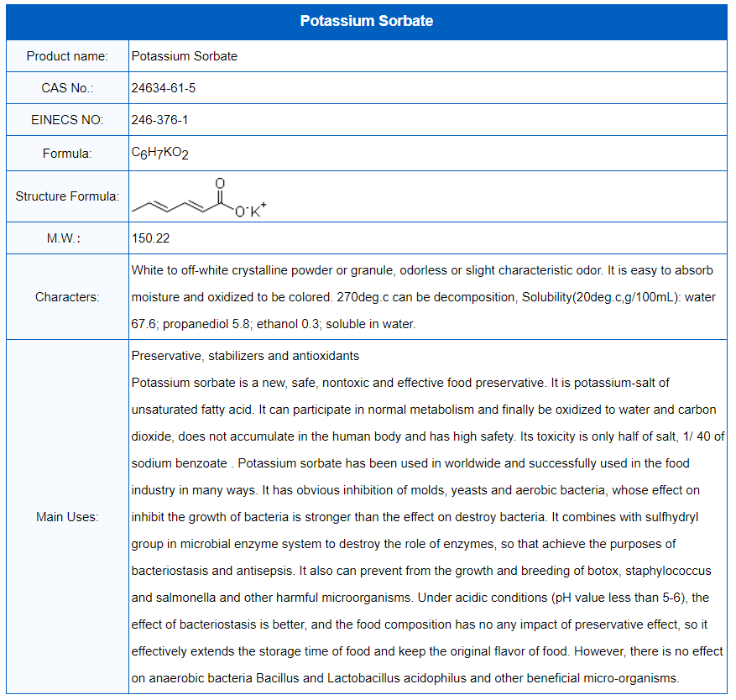This screenshot has width=736, height=700.
Task: Click the EINECS number 246-376-1
Action: pyautogui.click(x=160, y=120)
